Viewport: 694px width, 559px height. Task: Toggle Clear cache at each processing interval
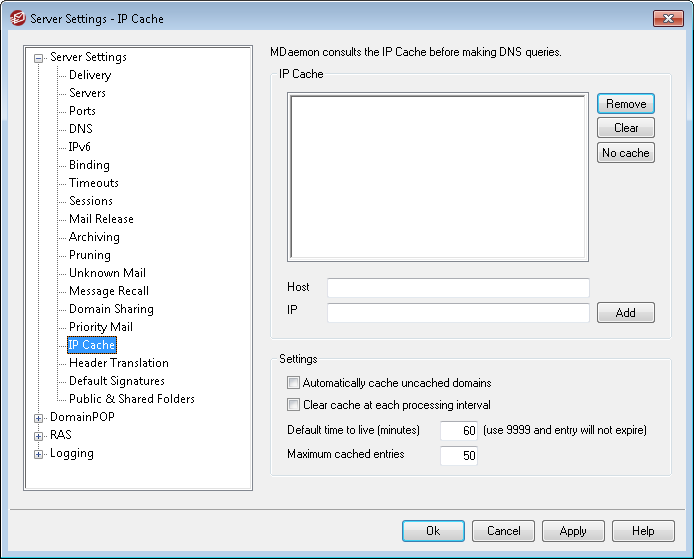[293, 405]
